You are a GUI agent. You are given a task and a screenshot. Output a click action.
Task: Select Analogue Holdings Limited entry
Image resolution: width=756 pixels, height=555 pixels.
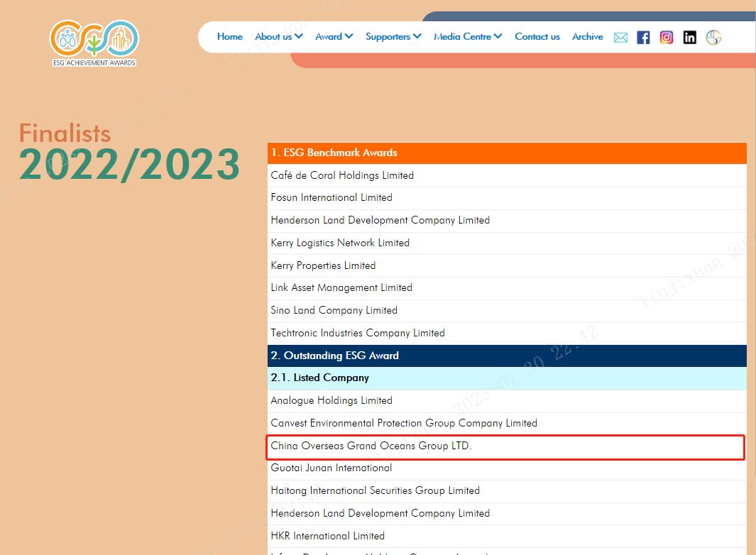[507, 401]
